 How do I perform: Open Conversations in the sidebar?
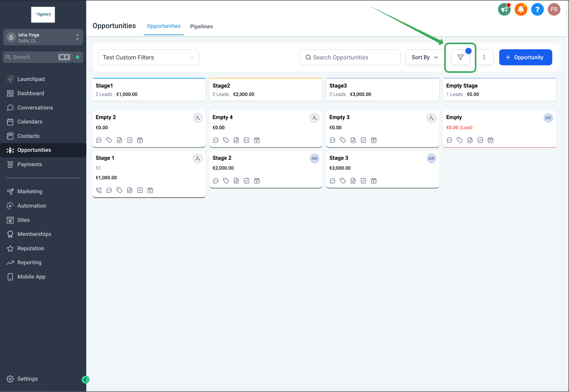pos(35,108)
